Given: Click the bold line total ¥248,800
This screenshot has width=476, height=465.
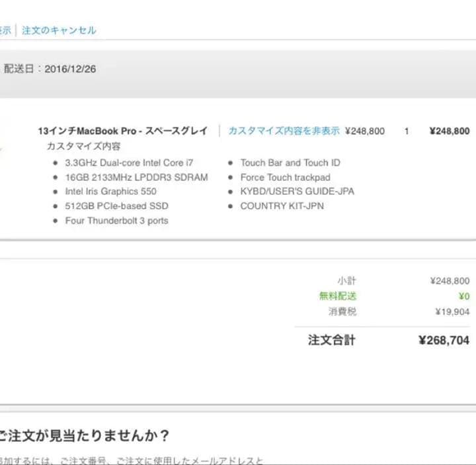Looking at the screenshot, I should (x=450, y=131).
